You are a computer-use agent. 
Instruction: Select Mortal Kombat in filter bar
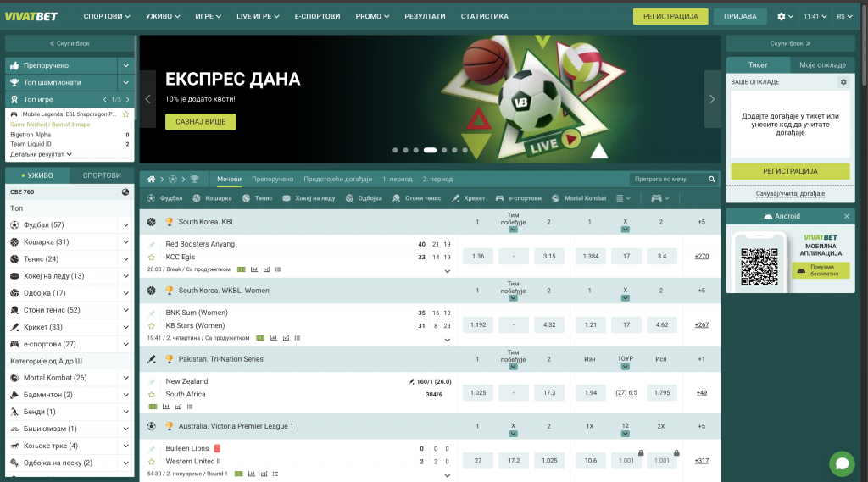[x=579, y=198]
